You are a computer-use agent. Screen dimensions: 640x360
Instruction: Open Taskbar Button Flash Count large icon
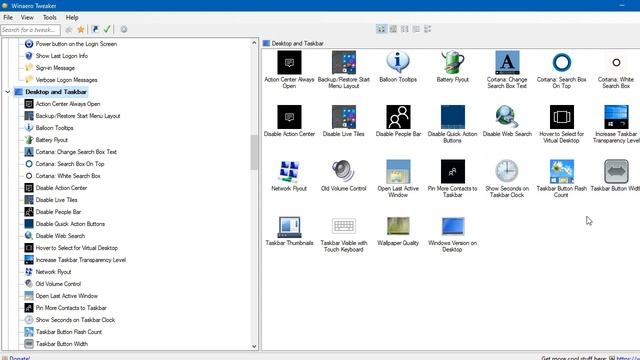[562, 171]
